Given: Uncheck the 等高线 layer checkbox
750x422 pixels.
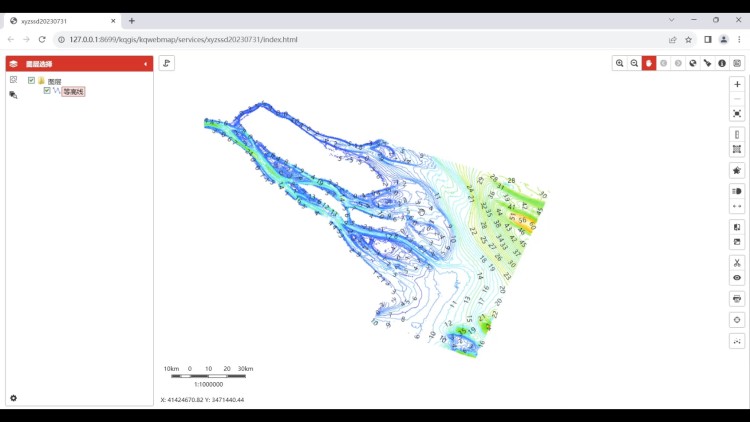Looking at the screenshot, I should point(47,91).
